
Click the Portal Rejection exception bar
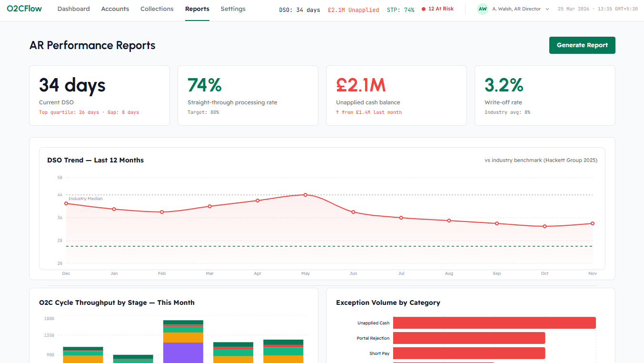click(469, 338)
